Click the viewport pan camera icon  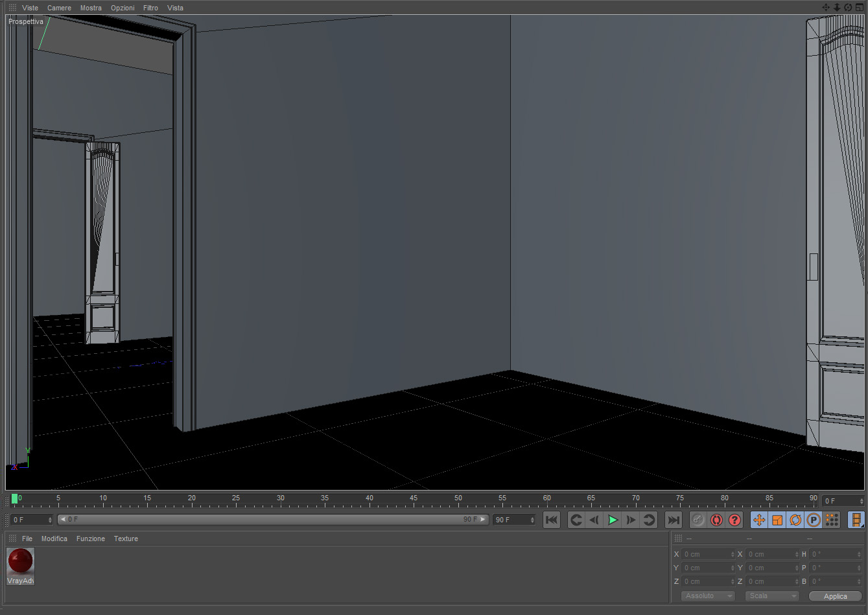tap(826, 7)
